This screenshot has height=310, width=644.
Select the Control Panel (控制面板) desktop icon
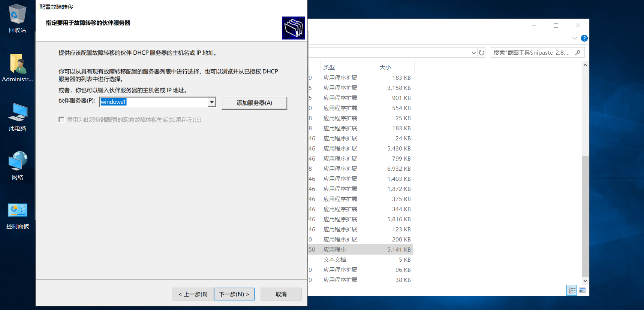(17, 215)
